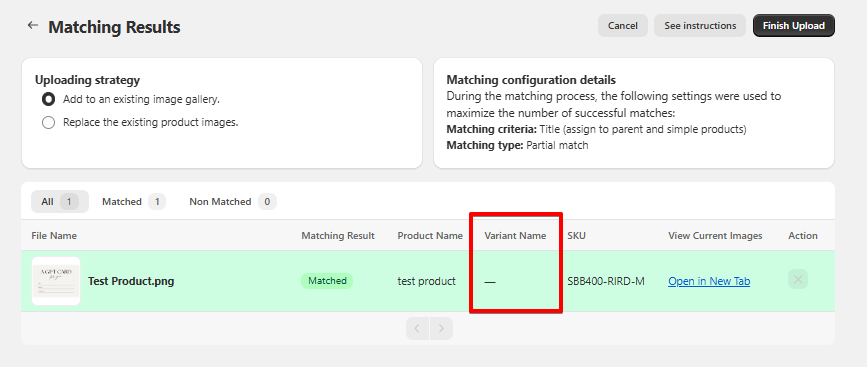Open See instructions

[x=700, y=25]
